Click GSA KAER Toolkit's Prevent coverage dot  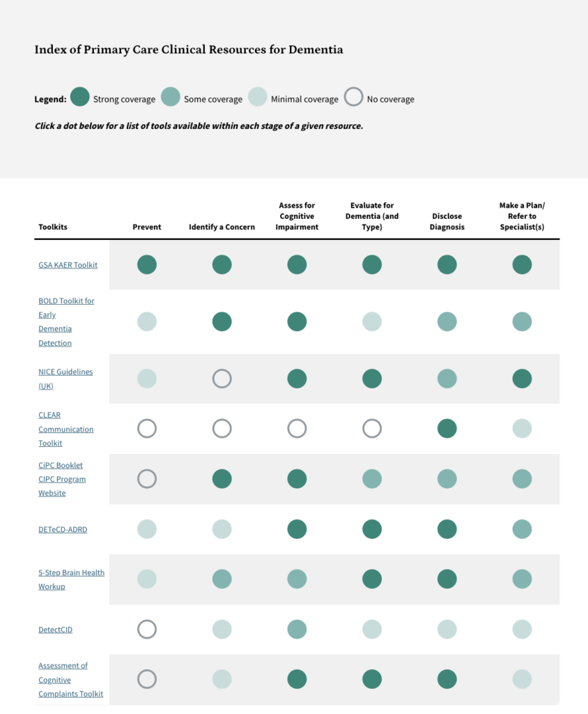click(x=147, y=265)
